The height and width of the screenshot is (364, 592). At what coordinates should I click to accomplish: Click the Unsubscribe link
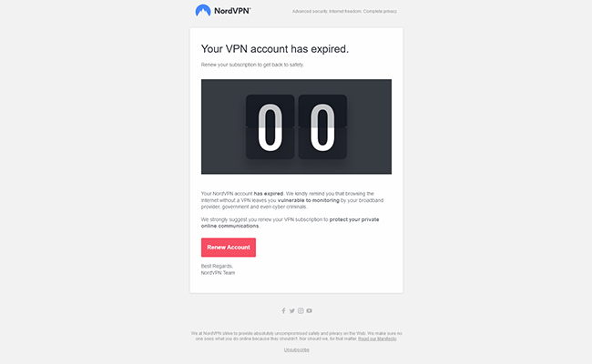[x=296, y=350]
